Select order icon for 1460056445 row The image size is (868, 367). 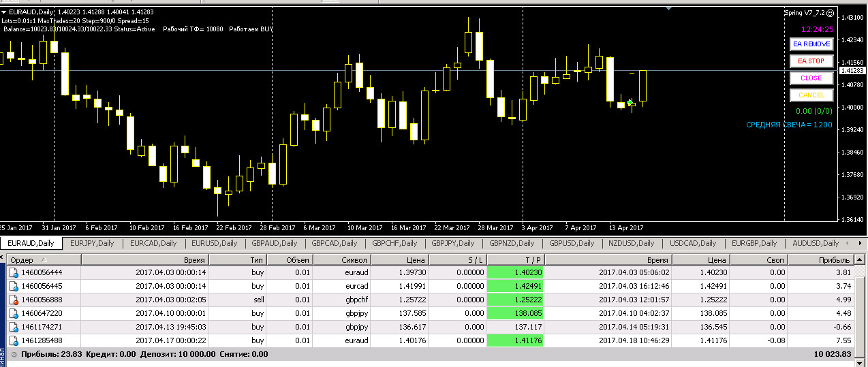(x=14, y=286)
